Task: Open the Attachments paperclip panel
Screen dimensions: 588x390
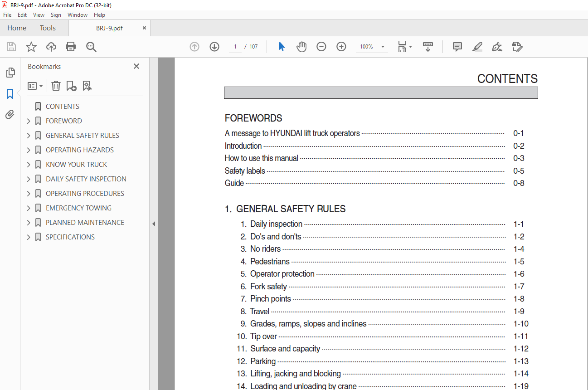Action: [10, 114]
